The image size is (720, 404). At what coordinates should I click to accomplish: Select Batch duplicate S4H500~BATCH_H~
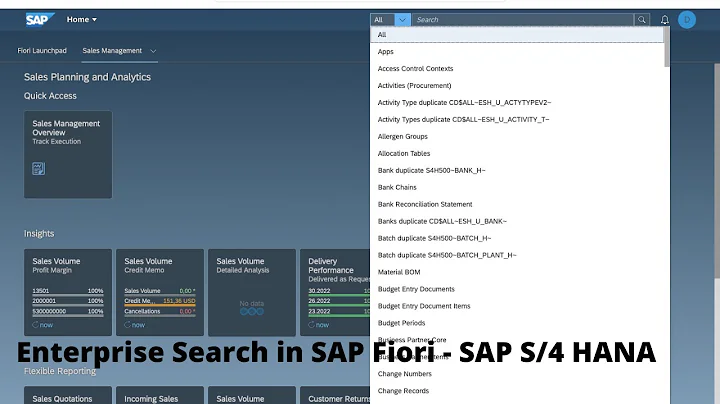(517, 238)
